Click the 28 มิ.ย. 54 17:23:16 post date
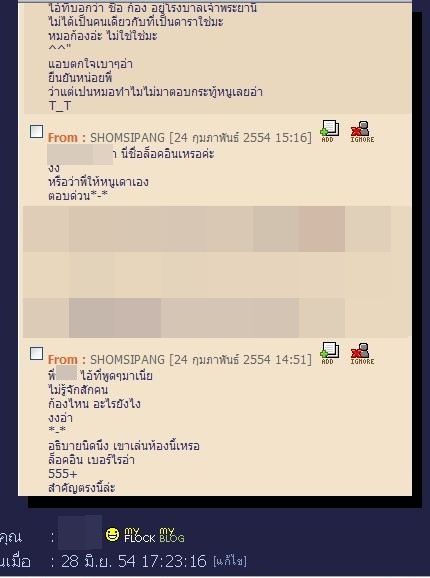430x578 pixels. click(x=134, y=561)
